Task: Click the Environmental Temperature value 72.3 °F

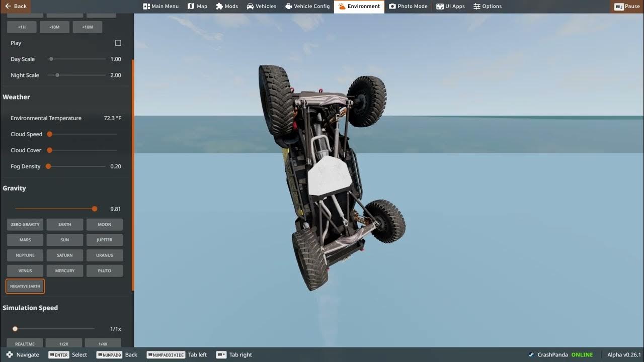Action: (x=113, y=118)
